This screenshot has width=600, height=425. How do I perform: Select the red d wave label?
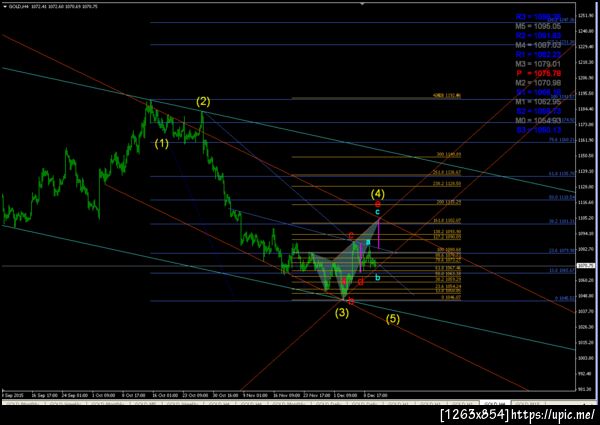360,282
